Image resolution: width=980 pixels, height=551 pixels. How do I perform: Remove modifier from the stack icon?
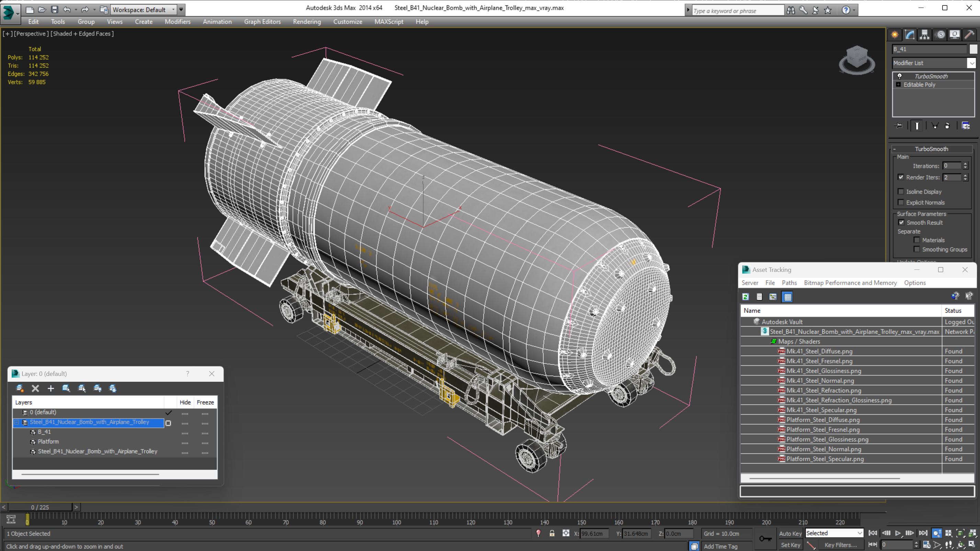[x=947, y=126]
